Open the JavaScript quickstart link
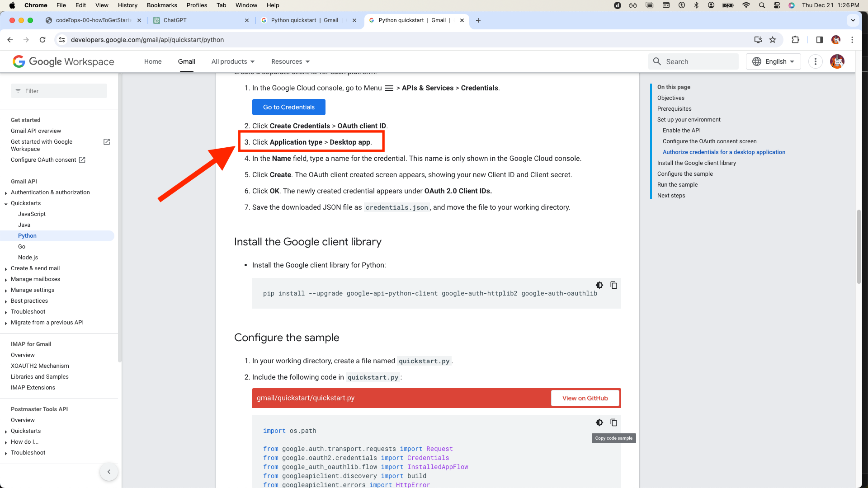This screenshot has height=488, width=868. pyautogui.click(x=32, y=214)
